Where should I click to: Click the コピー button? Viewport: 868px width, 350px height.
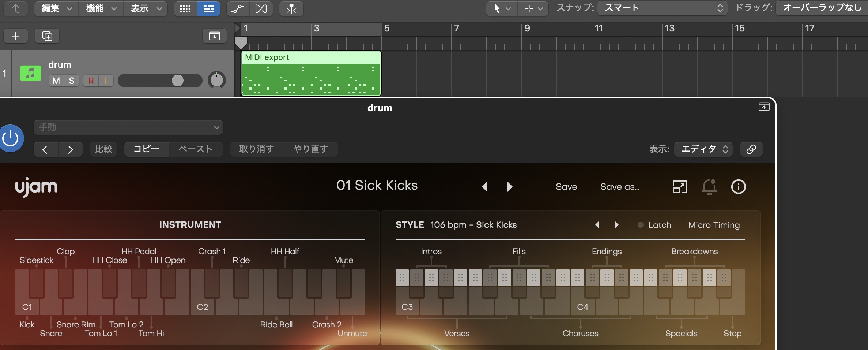(x=146, y=149)
